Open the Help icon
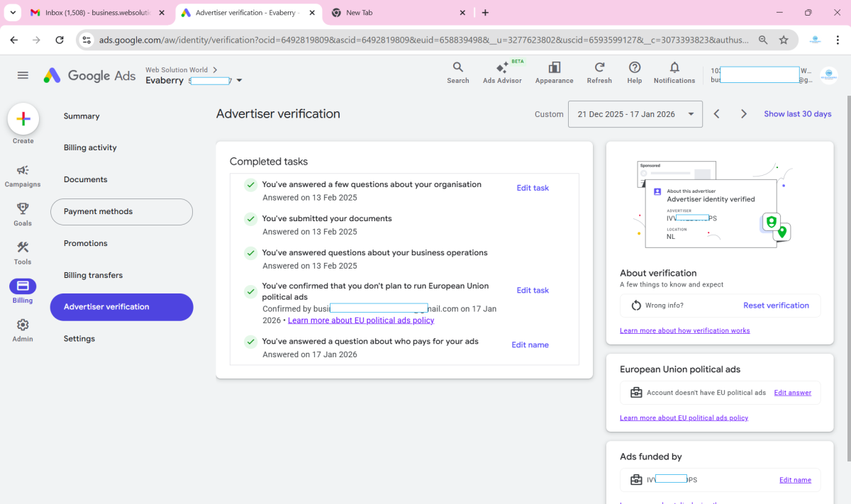This screenshot has height=504, width=851. click(635, 72)
